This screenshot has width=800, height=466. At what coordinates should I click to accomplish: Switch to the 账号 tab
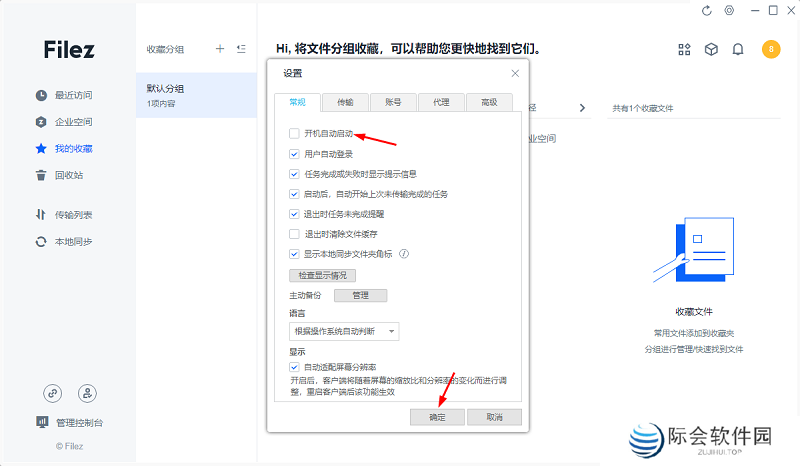[393, 102]
